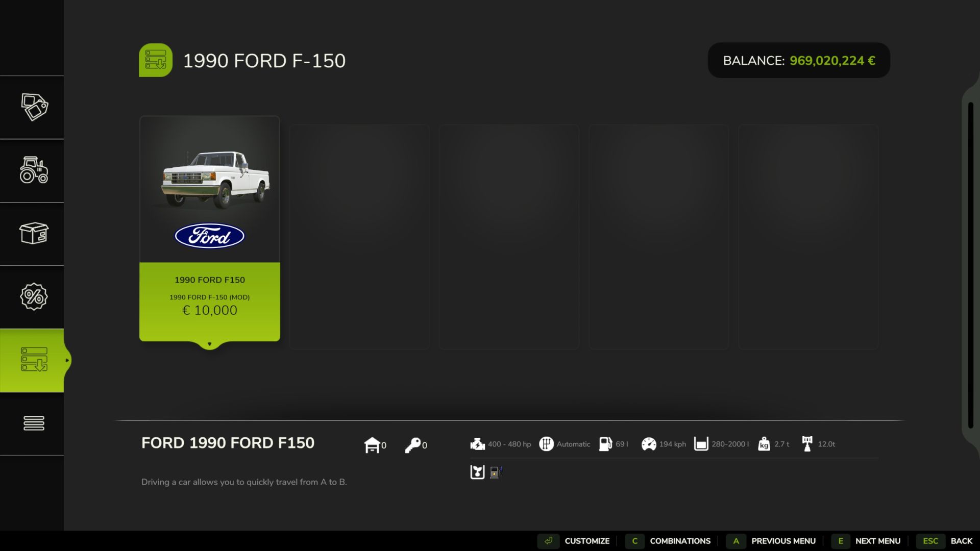
Task: Select the fuel pump icon showing 69 l
Action: click(x=605, y=444)
